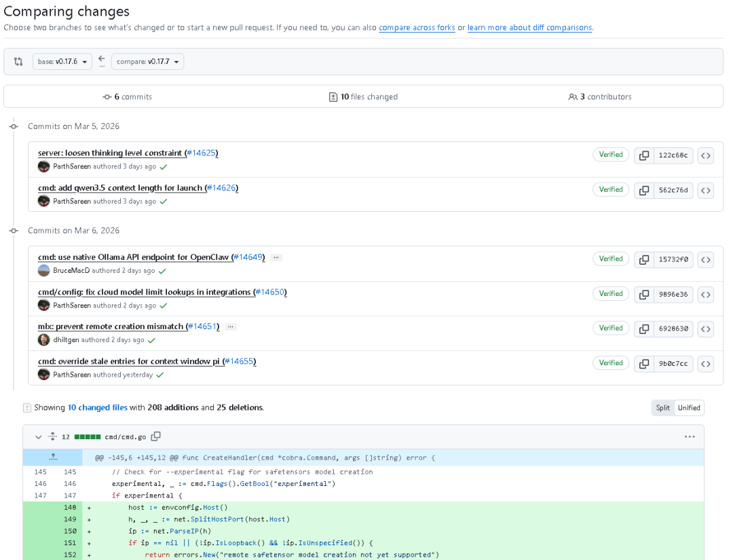Switch diff view to Unified
Image resolution: width=733 pixels, height=560 pixels.
[689, 408]
